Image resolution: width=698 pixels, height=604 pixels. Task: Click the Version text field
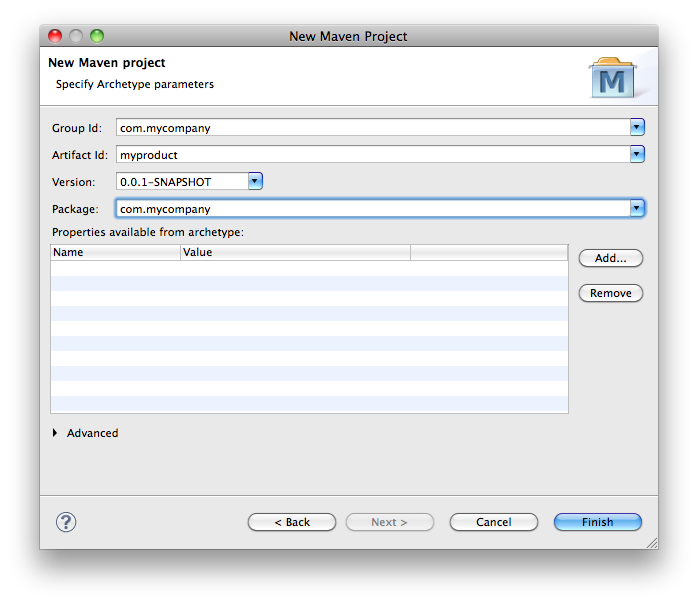pyautogui.click(x=182, y=181)
